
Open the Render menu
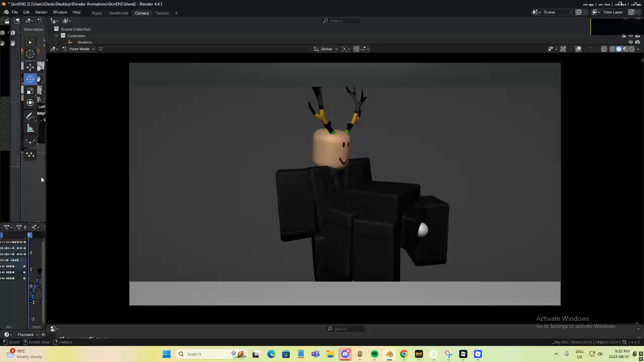[x=41, y=13]
